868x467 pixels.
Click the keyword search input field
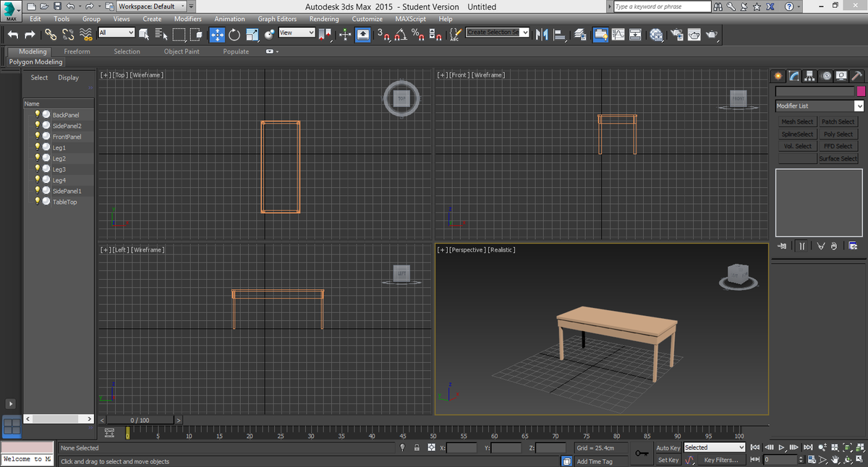(662, 7)
